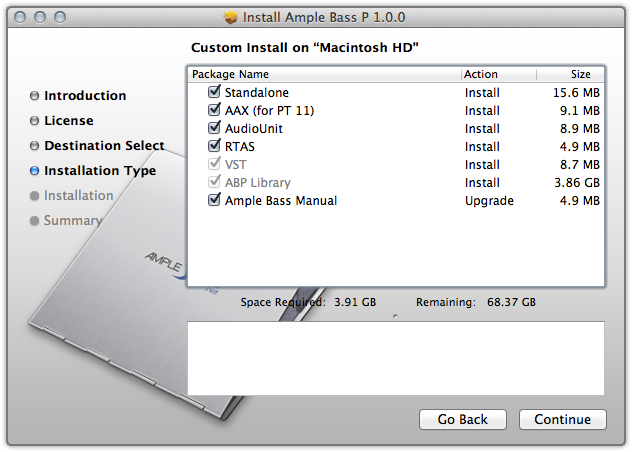Viewport: 632px width, 452px height.
Task: Select the AAX (for PT 11) row name
Action: click(x=269, y=110)
